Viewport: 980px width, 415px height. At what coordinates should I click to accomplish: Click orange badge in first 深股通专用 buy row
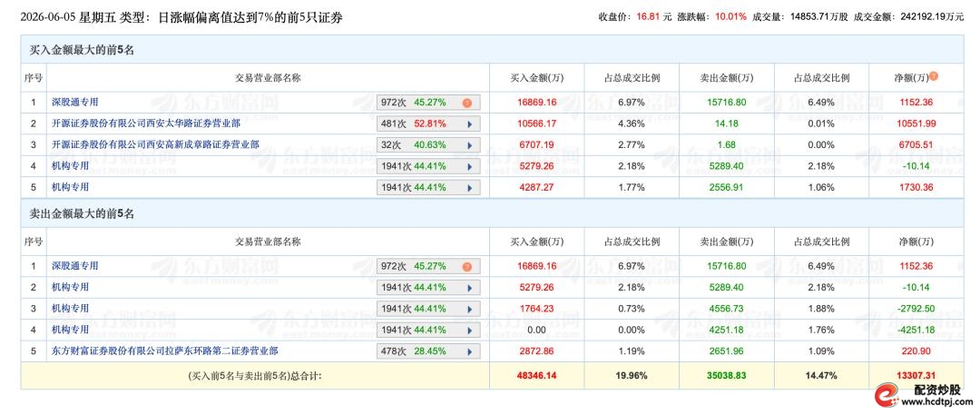(x=467, y=104)
